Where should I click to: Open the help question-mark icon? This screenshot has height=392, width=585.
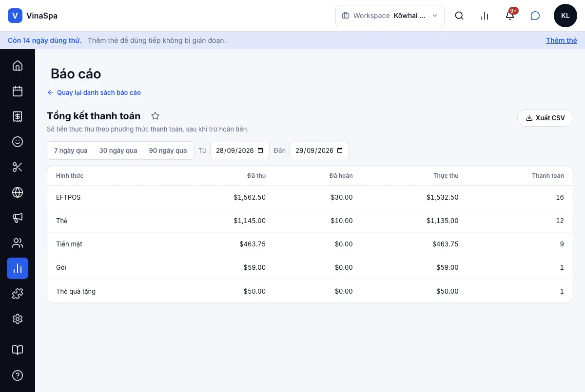tap(18, 375)
